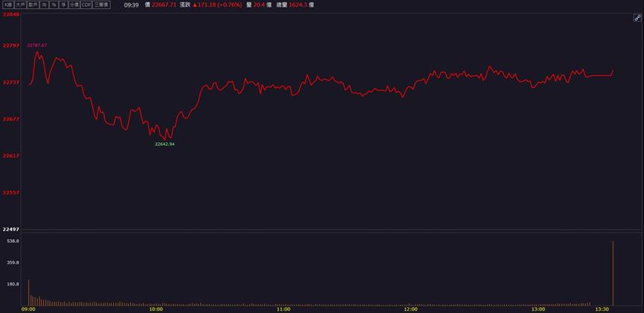Image resolution: width=644 pixels, height=313 pixels.
Task: Click the 359.8 volume axis label
Action: pyautogui.click(x=13, y=262)
